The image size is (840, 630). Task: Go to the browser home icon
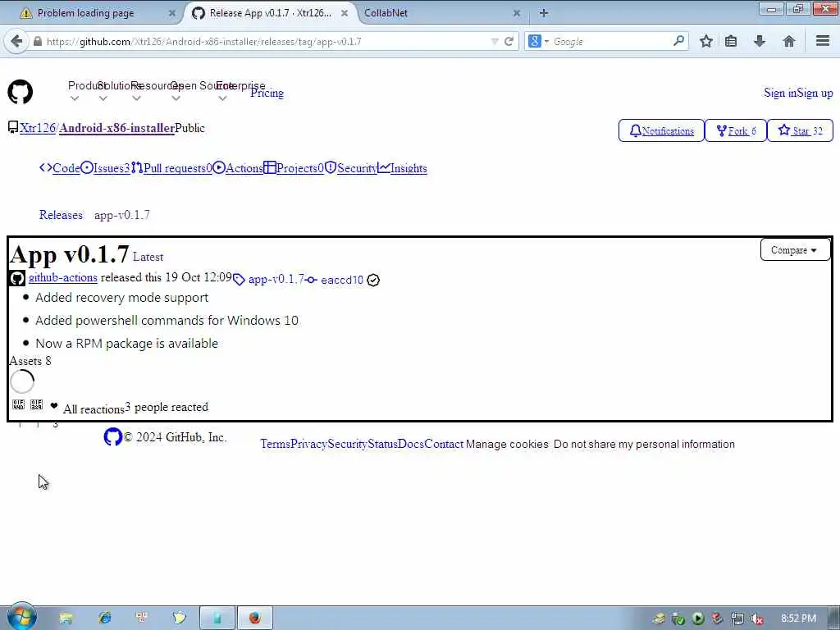coord(788,41)
